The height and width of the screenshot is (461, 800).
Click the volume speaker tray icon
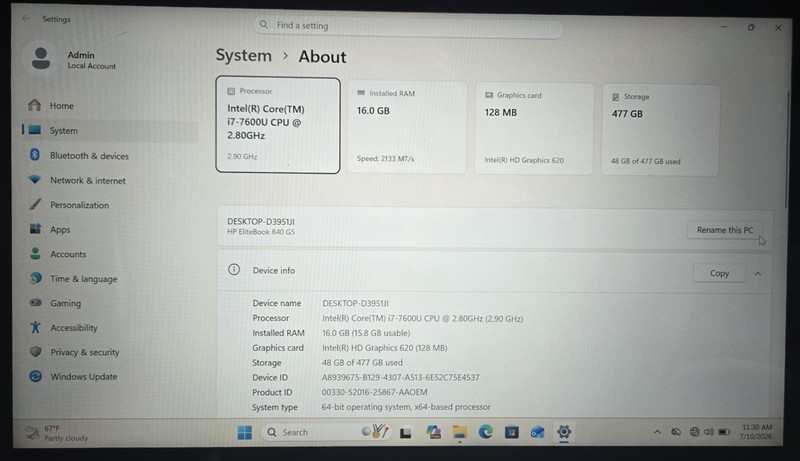(709, 432)
